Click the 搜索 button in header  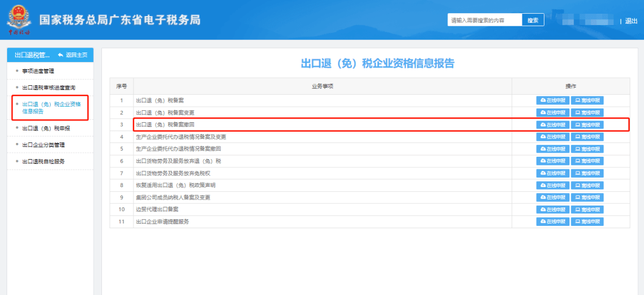click(x=532, y=20)
